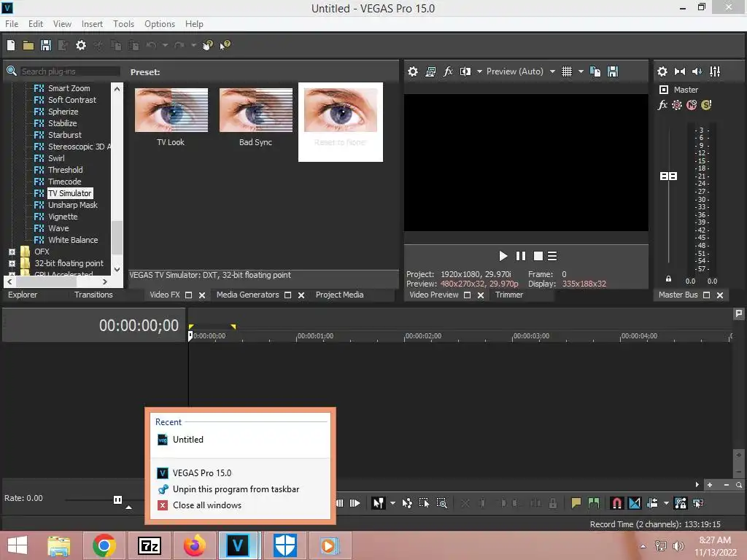Select the White Balance effect
This screenshot has width=747, height=560.
pos(73,240)
